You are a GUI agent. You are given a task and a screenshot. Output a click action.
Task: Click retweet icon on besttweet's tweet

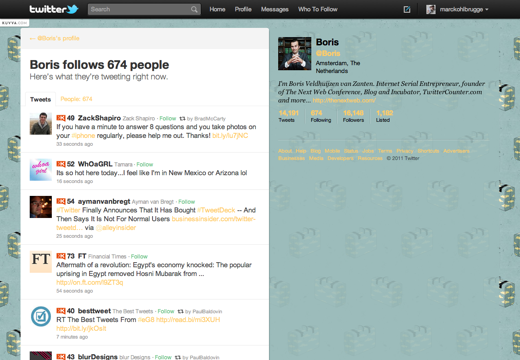point(180,311)
